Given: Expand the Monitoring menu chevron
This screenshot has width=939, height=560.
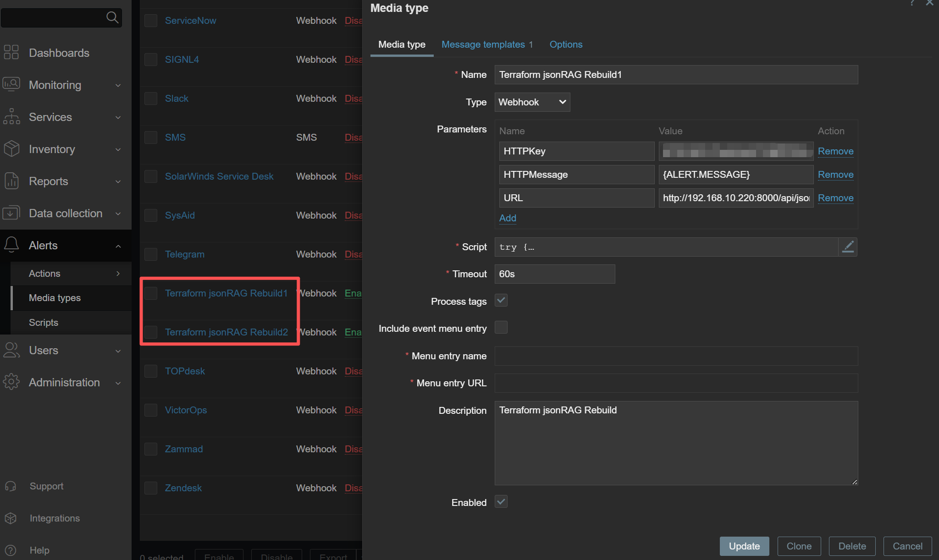Looking at the screenshot, I should coord(118,85).
